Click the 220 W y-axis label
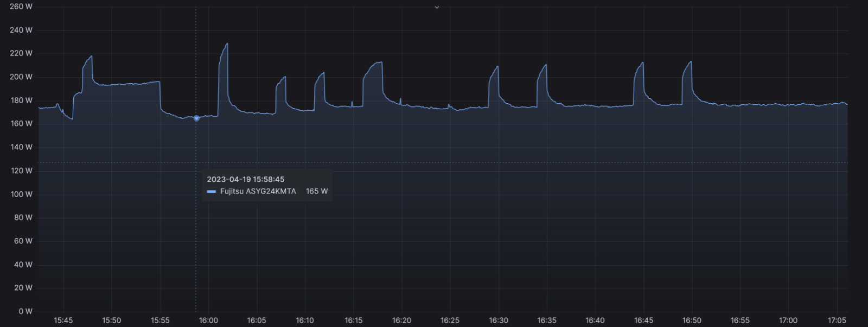This screenshot has width=868, height=327. click(21, 53)
